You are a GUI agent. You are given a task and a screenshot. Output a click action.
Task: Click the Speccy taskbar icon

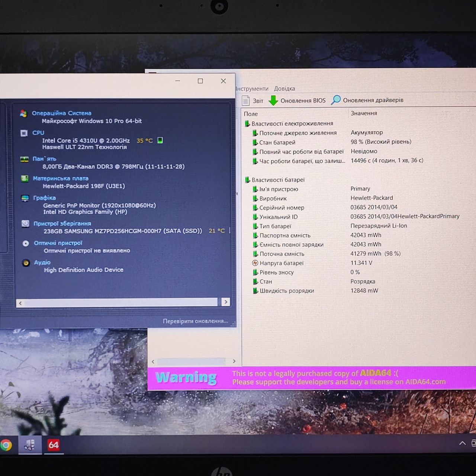pyautogui.click(x=30, y=445)
